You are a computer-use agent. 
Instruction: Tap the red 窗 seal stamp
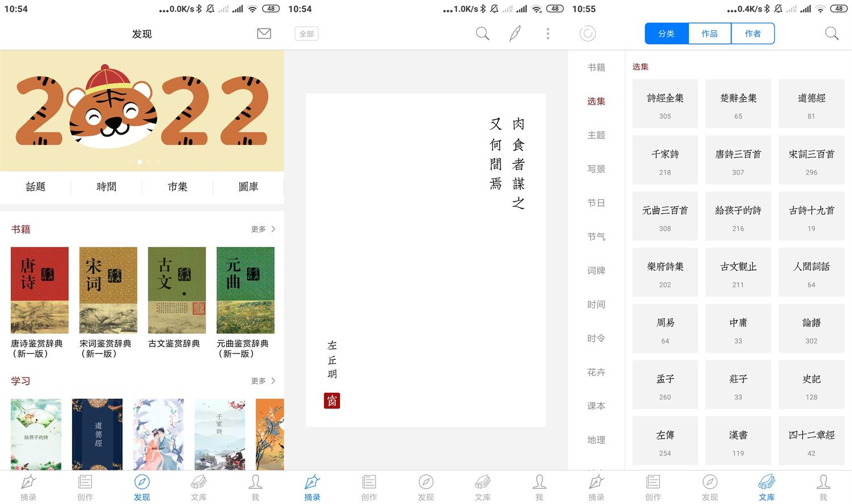point(332,401)
